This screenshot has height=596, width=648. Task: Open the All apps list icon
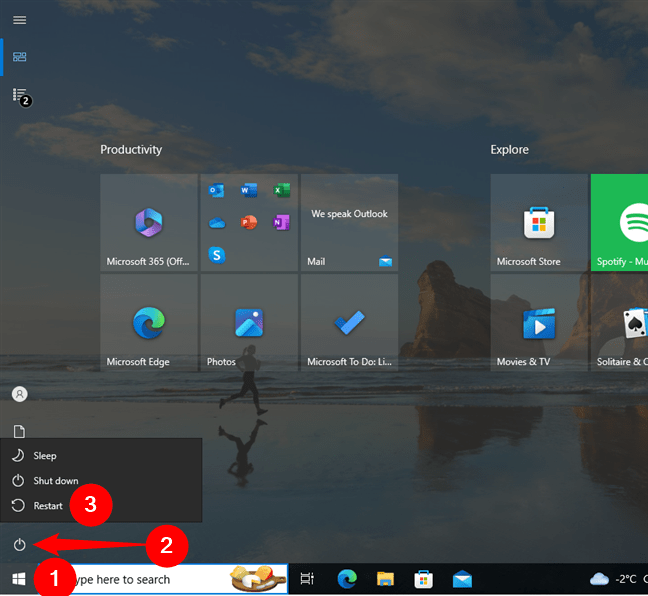click(x=19, y=95)
